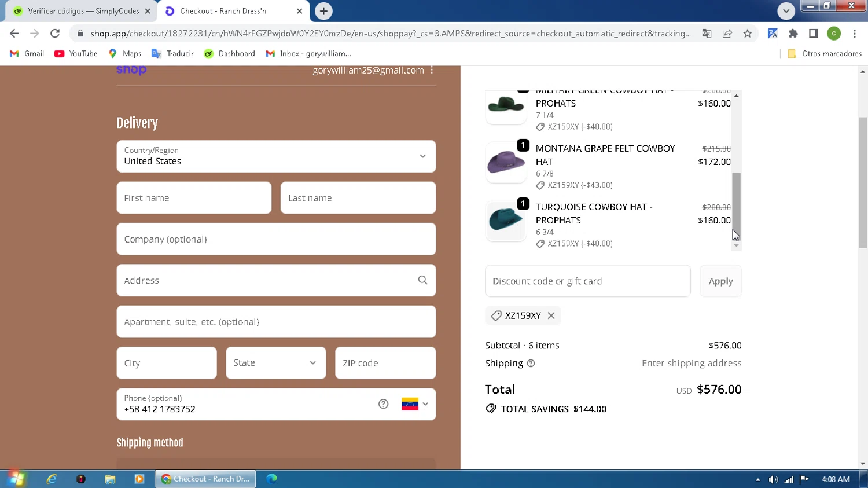Screen dimensions: 868x488
Task: Remove the XZ159XY discount code
Action: (551, 315)
